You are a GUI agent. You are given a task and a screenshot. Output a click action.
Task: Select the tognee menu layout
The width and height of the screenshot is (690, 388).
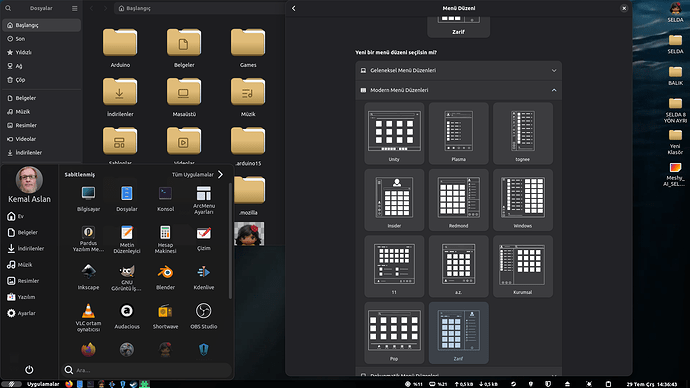pos(522,133)
